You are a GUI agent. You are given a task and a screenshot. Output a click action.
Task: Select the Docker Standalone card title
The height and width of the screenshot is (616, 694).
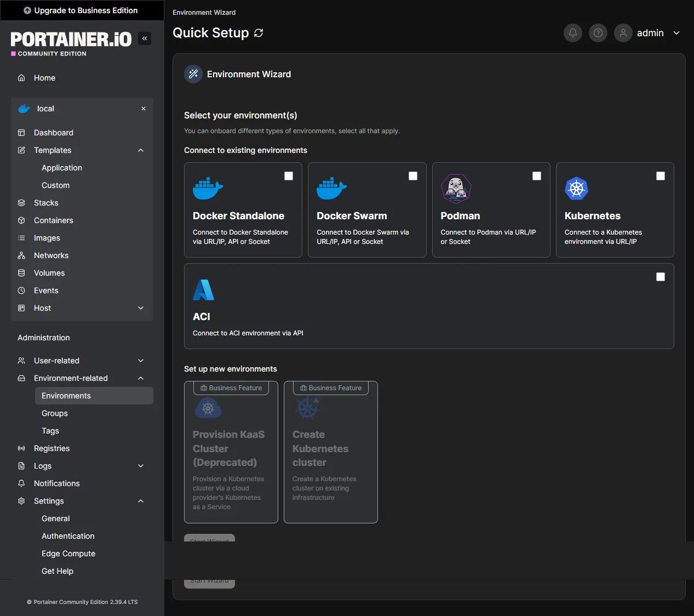click(x=238, y=216)
